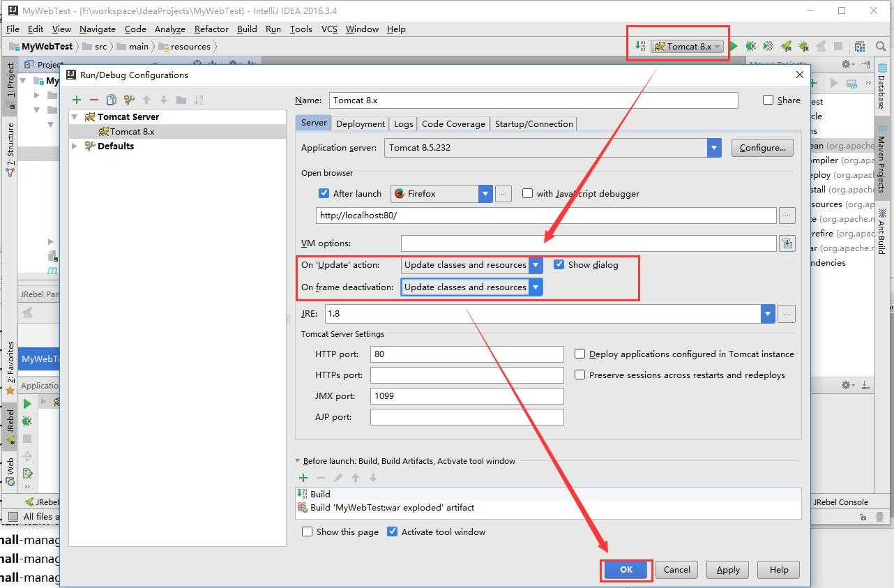This screenshot has height=588, width=894.
Task: Click the URL field http://localhost:80/
Action: click(x=546, y=216)
